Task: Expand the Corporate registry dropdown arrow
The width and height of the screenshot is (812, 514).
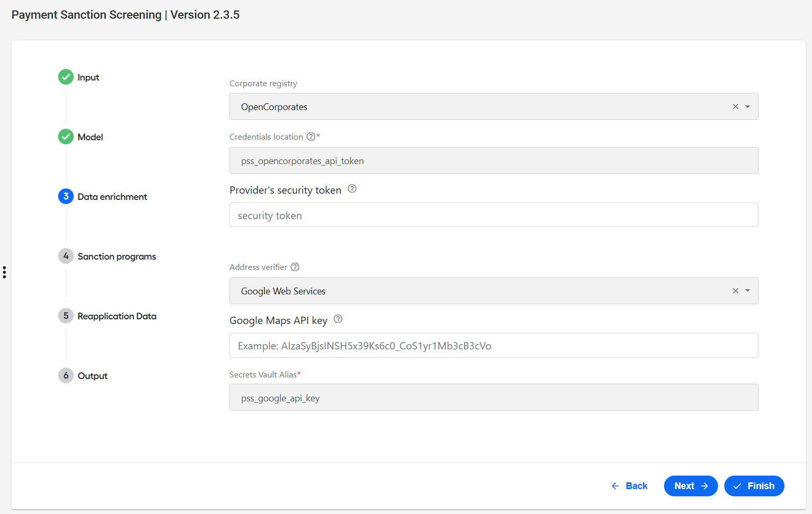Action: point(748,106)
